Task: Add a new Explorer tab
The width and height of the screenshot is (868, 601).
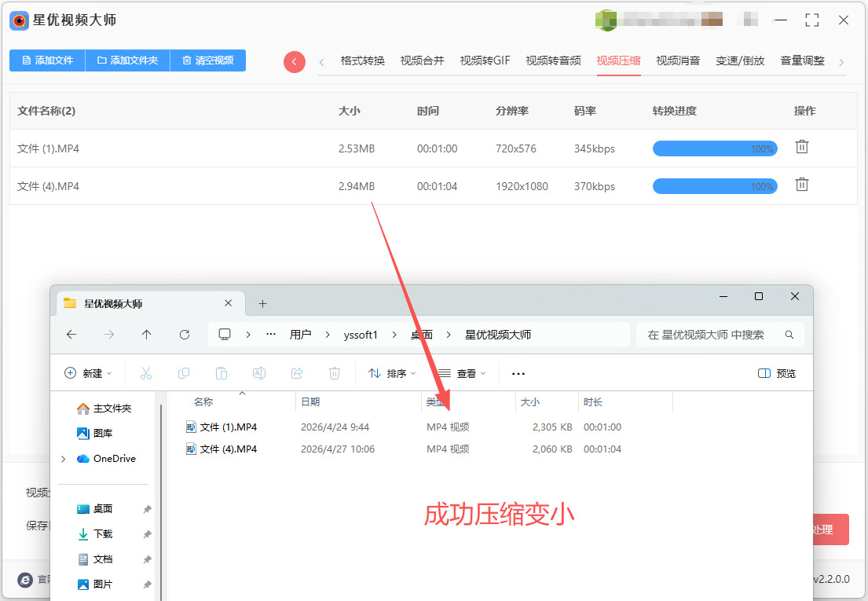Action: pos(262,304)
